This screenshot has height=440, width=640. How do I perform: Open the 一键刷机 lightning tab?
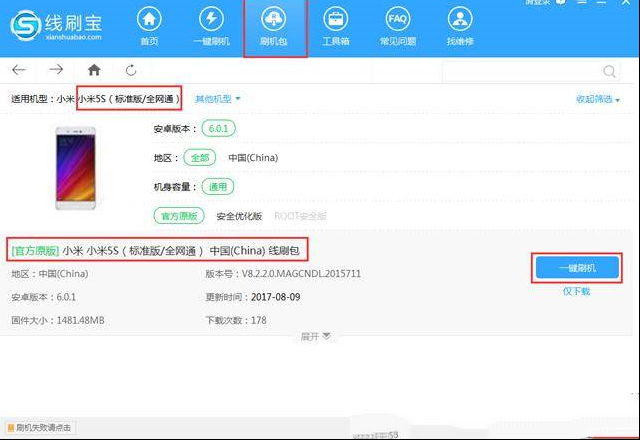pos(211,27)
